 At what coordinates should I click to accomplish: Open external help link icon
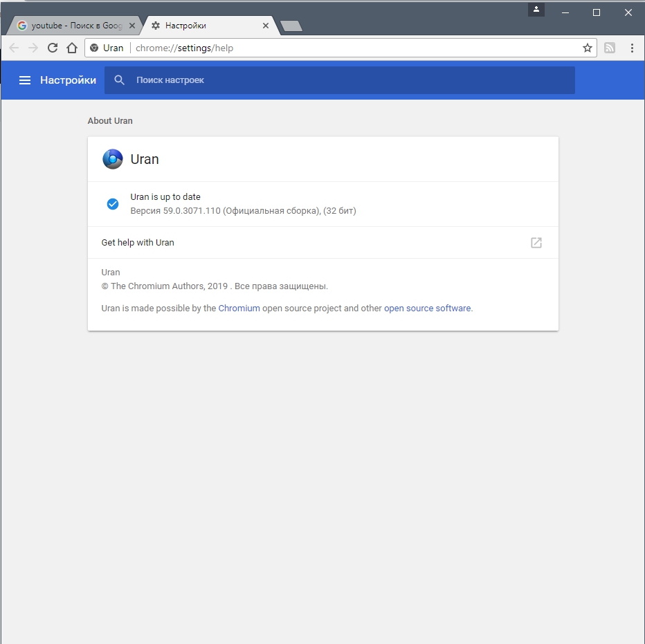click(536, 243)
